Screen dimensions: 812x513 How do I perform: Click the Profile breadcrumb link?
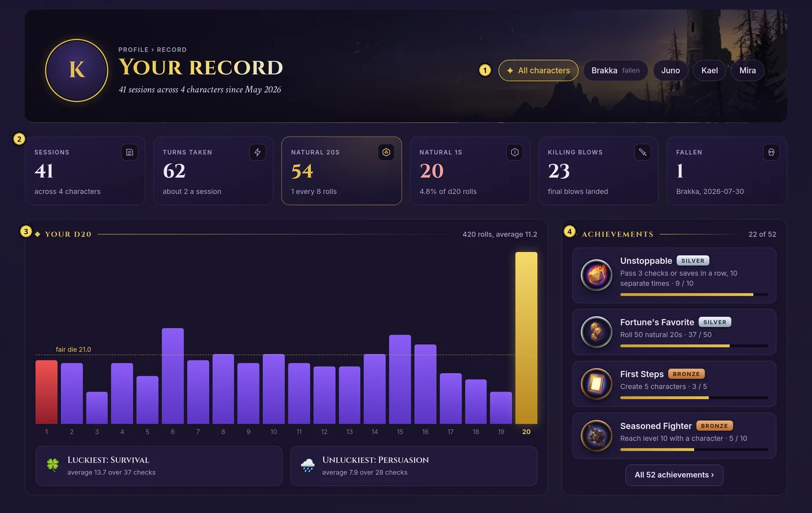(x=133, y=50)
